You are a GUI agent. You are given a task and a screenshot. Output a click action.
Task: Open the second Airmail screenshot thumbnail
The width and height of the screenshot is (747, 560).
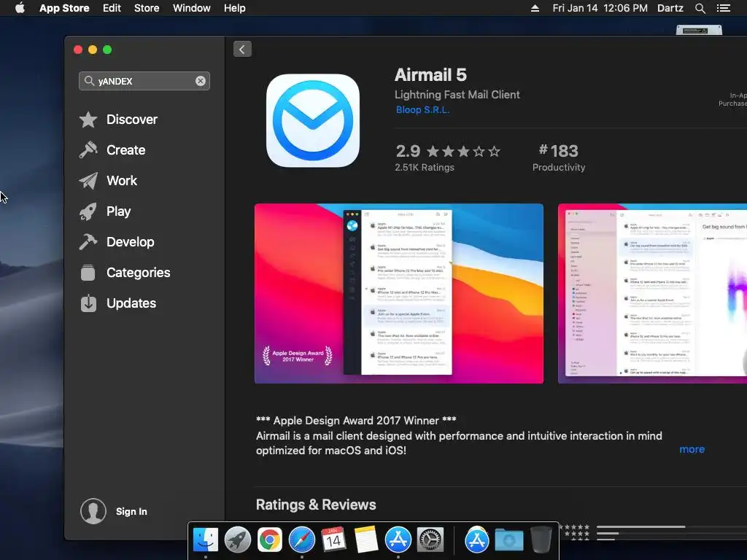point(652,293)
